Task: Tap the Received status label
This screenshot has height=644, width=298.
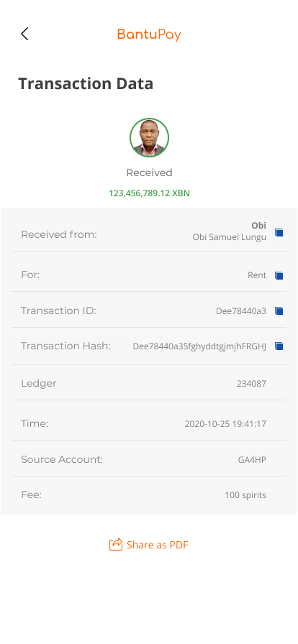Action: coord(149,172)
